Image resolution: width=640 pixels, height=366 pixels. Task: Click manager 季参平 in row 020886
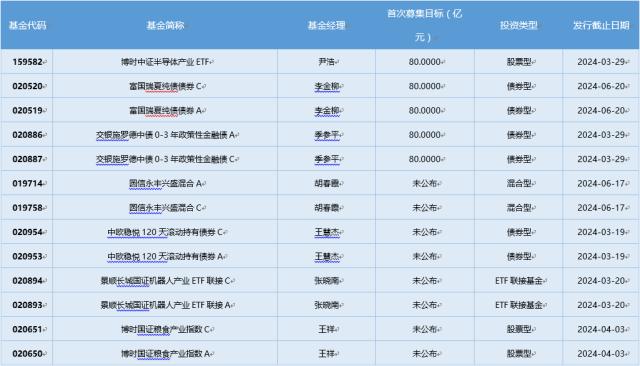pos(327,135)
